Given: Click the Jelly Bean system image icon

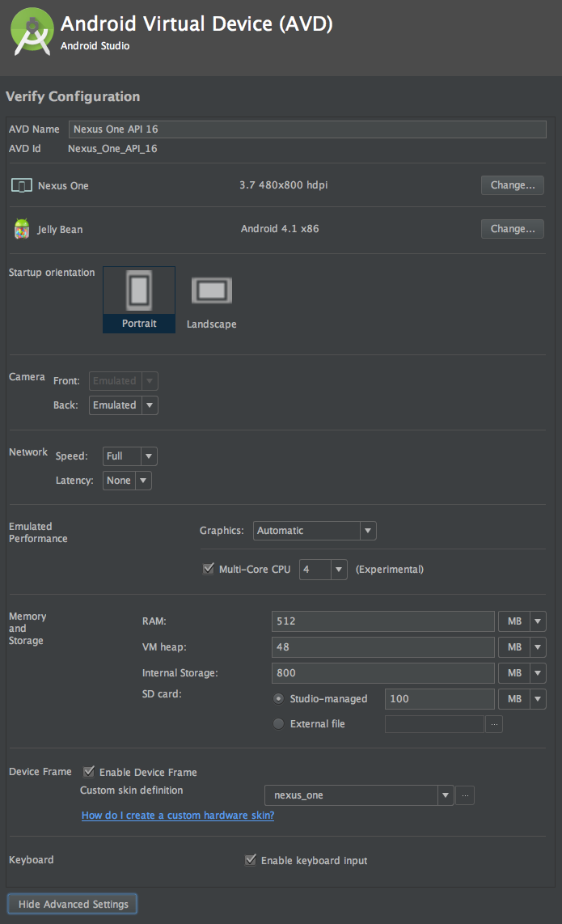Looking at the screenshot, I should (22, 229).
